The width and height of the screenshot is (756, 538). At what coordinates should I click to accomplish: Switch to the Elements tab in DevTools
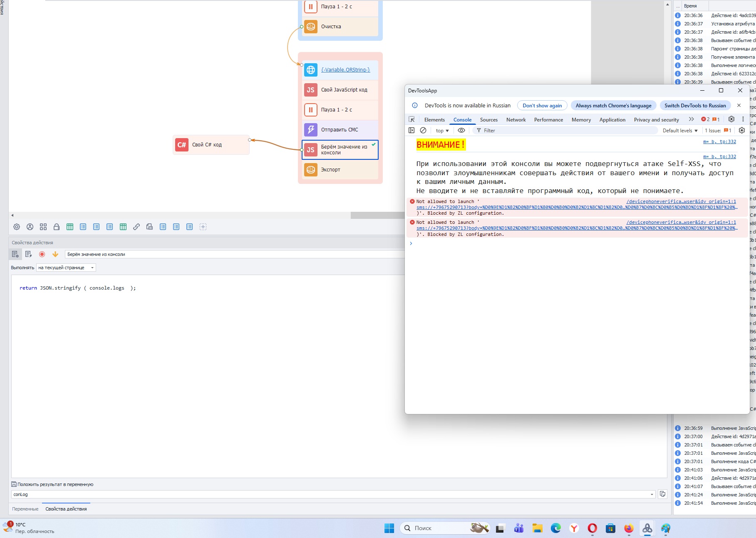coord(434,120)
